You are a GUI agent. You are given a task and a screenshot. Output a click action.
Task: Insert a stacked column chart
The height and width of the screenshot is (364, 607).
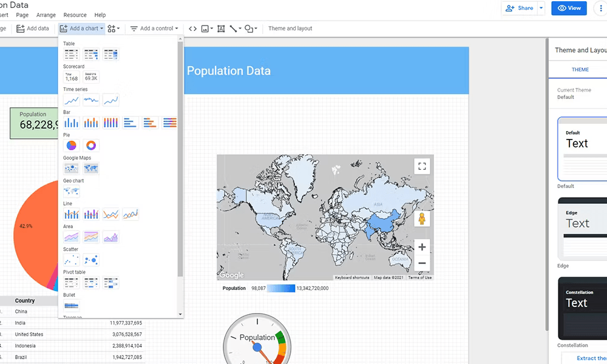click(x=91, y=123)
